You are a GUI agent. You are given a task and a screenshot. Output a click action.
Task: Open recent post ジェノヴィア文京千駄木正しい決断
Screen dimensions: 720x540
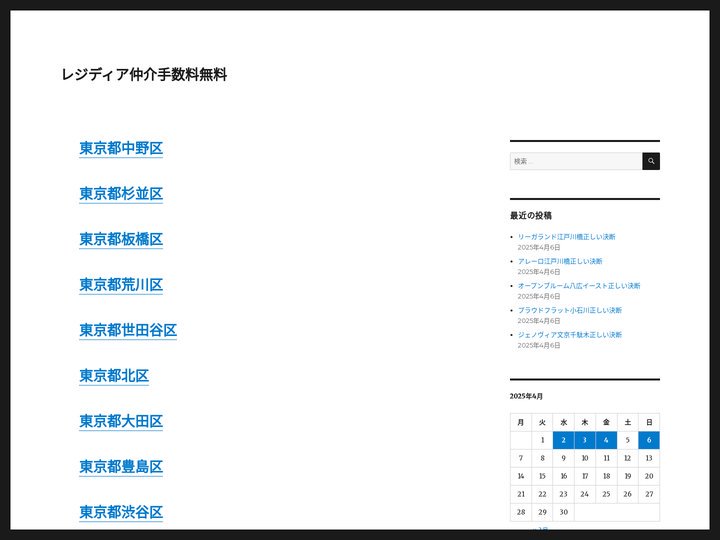(569, 335)
